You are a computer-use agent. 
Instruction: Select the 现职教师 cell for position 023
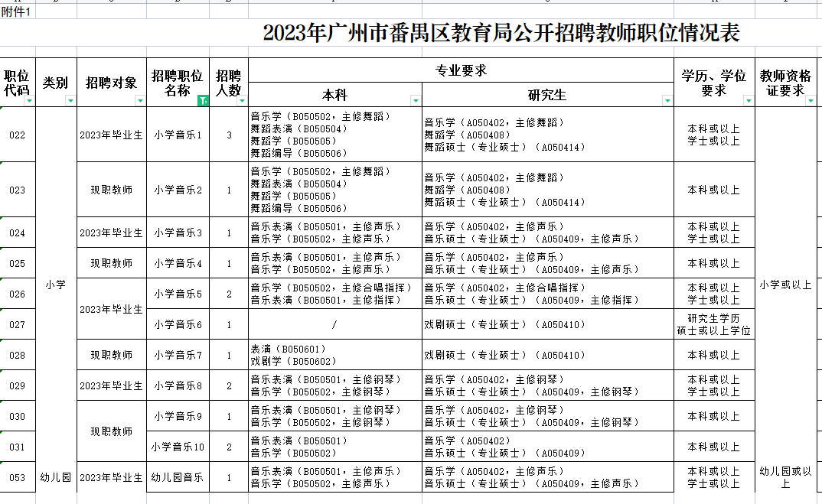point(110,190)
